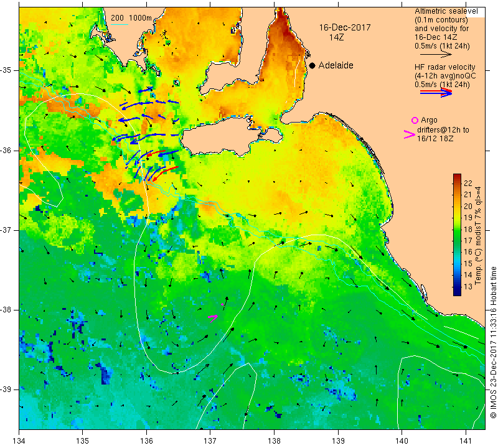Image resolution: width=498 pixels, height=448 pixels.
Task: Click the longitude label 141
Action: click(466, 441)
